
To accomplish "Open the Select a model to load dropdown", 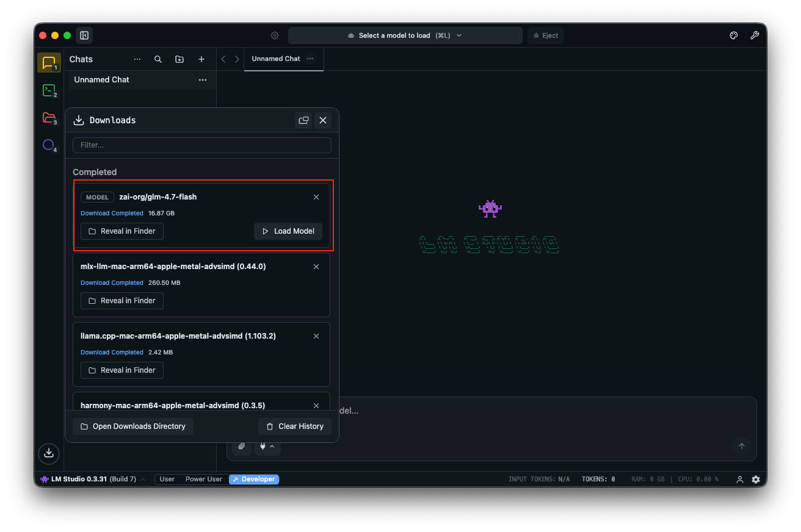I will pyautogui.click(x=405, y=35).
